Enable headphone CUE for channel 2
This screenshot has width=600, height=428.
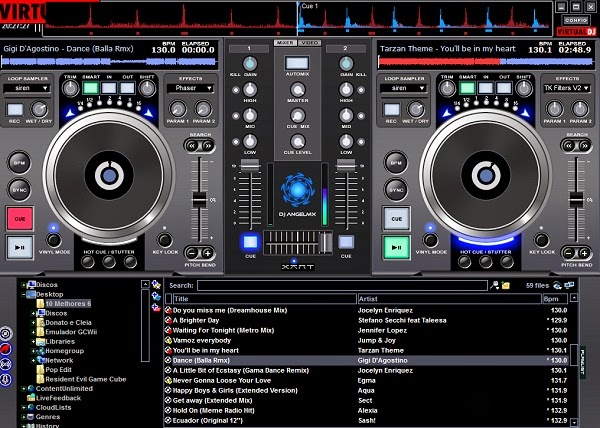pos(346,242)
